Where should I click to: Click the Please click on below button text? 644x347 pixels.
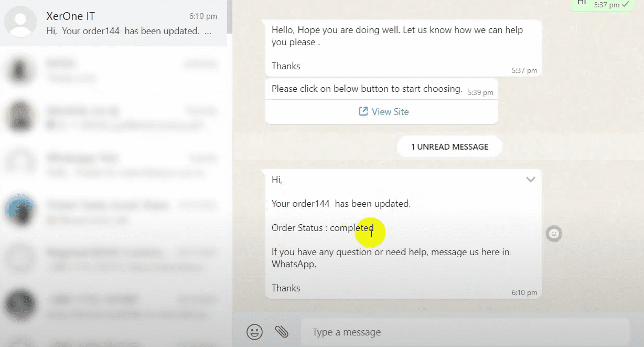pyautogui.click(x=367, y=89)
